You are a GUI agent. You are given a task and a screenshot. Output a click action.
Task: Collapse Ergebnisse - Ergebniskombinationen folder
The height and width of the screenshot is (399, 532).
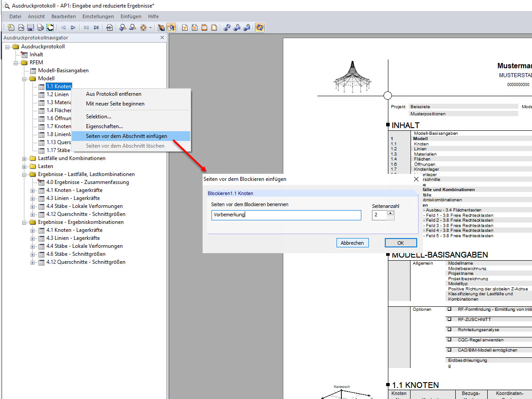[24, 222]
